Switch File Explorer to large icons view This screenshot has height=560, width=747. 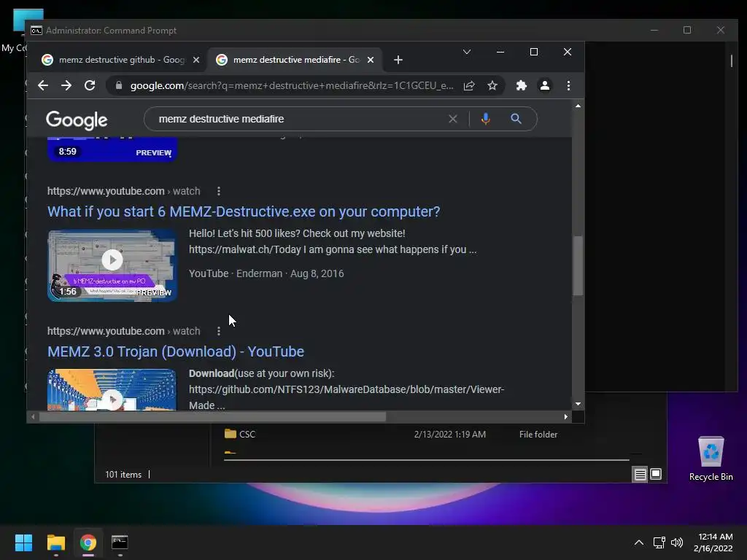[x=656, y=474]
